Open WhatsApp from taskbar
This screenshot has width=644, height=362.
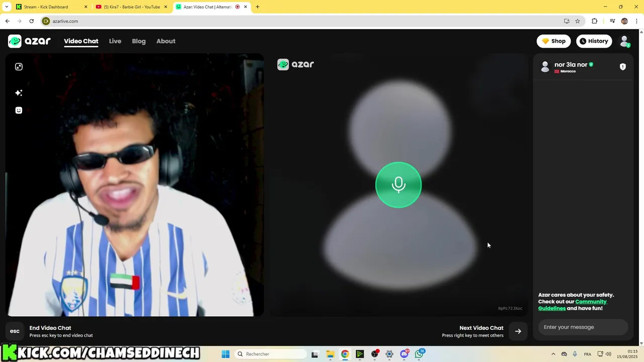(420, 354)
